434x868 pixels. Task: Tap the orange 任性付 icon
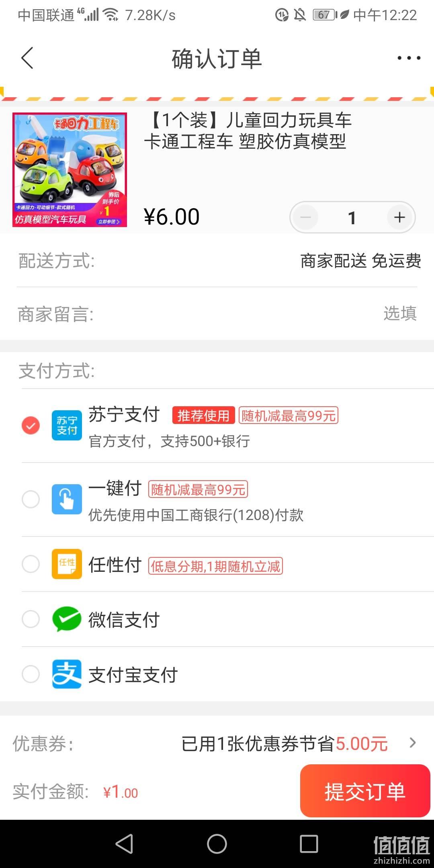[67, 564]
